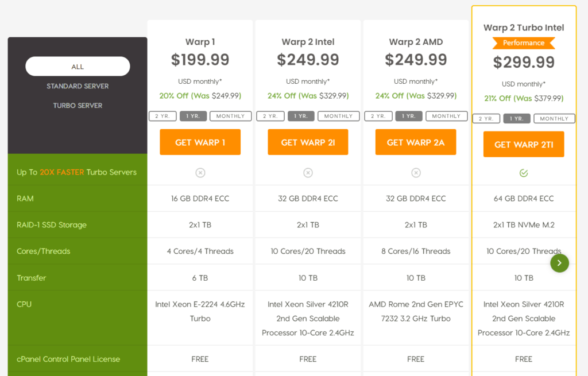Screen dimensions: 588x376
Task: Click the 20X FASTER Turbo Servers row label
Action: click(x=76, y=172)
